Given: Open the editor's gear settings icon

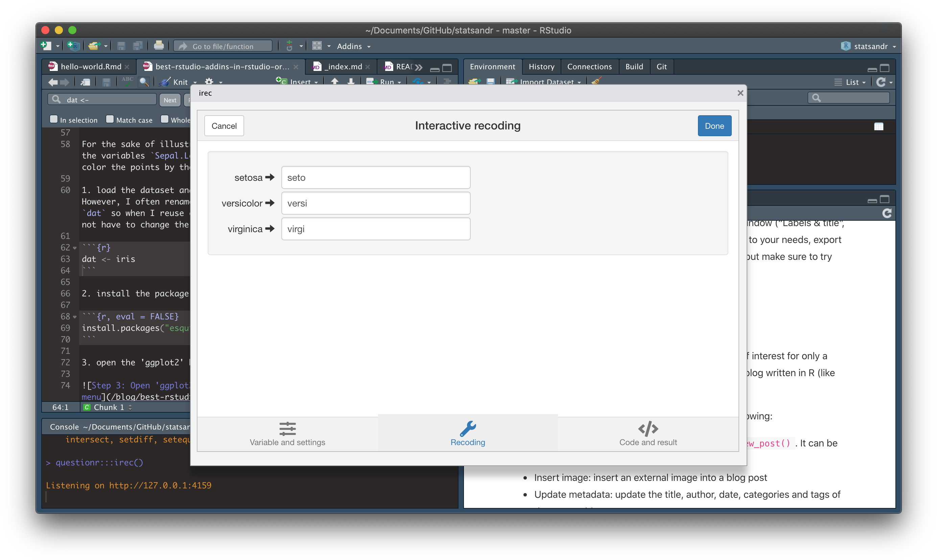Looking at the screenshot, I should pyautogui.click(x=209, y=82).
